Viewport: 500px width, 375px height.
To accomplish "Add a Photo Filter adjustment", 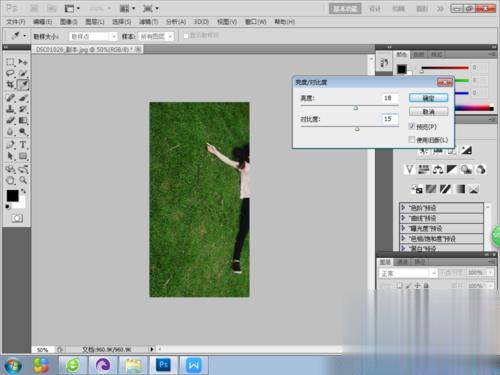I will coord(466,170).
